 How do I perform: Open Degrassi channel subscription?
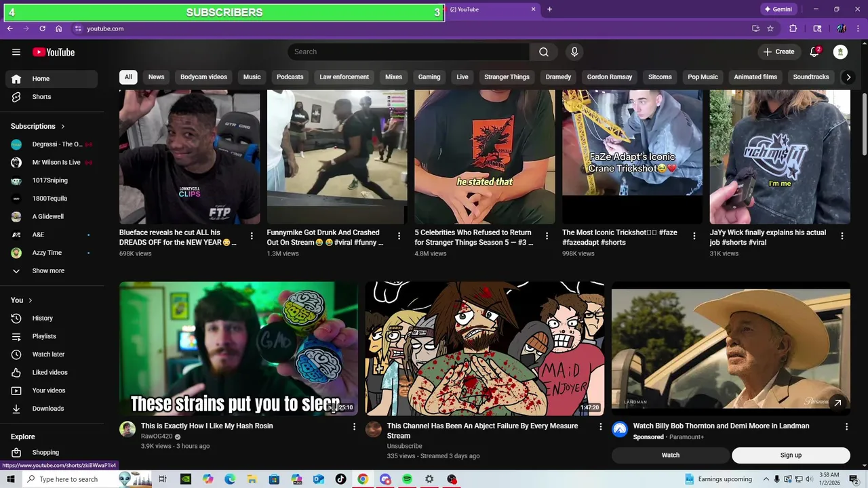click(x=52, y=144)
